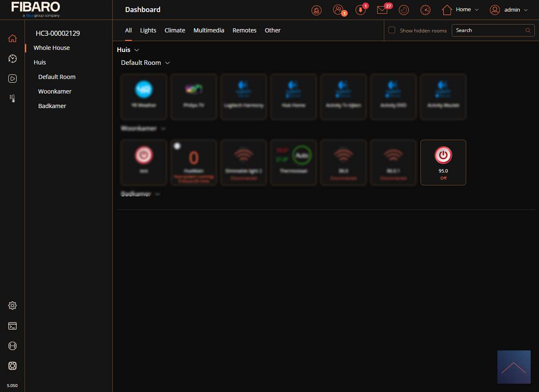Select Woonkamer in the room list
Image resolution: width=539 pixels, height=392 pixels.
55,91
